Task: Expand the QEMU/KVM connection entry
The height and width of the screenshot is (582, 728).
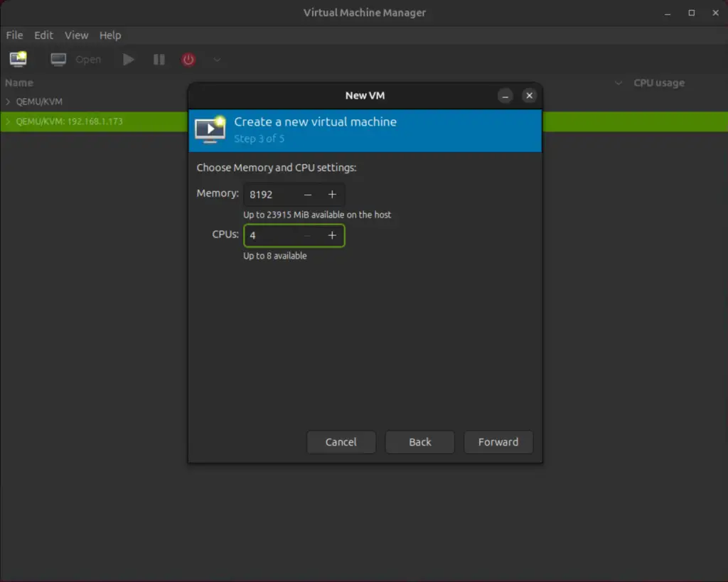Action: click(x=7, y=102)
